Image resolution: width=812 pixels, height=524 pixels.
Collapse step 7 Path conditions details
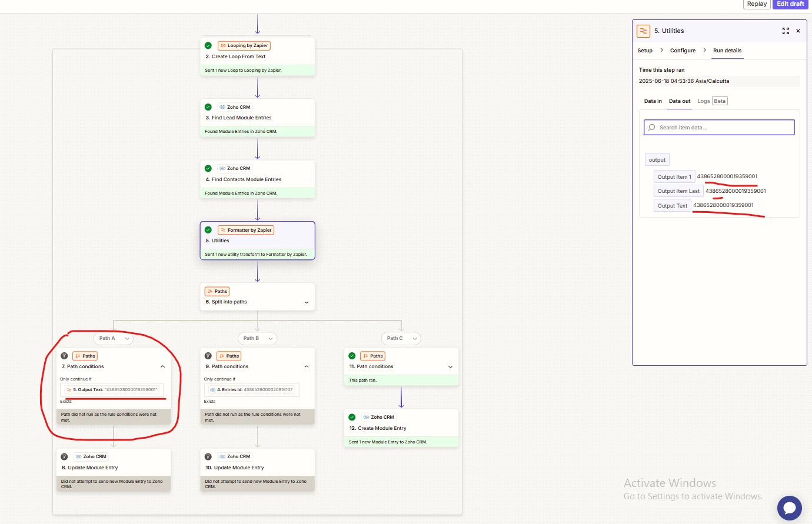[163, 366]
